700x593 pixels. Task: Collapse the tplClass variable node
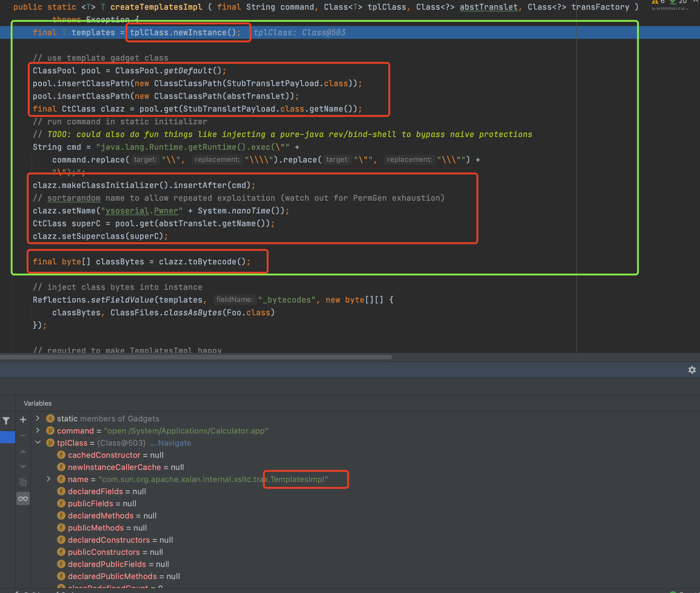click(38, 442)
